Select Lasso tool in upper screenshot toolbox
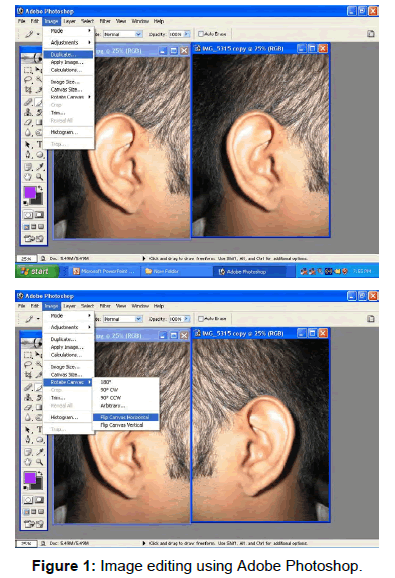Image resolution: width=395 pixels, height=578 pixels. [28, 80]
